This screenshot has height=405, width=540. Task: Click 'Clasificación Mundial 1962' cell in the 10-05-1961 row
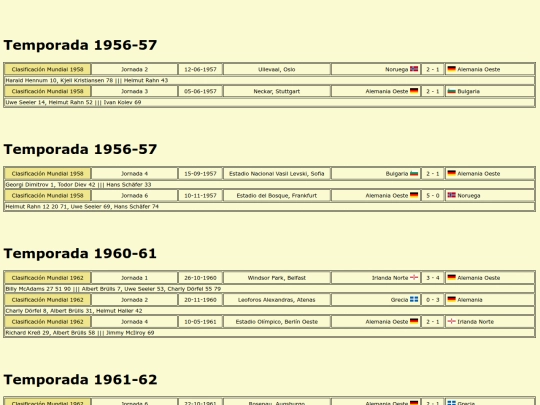point(48,322)
